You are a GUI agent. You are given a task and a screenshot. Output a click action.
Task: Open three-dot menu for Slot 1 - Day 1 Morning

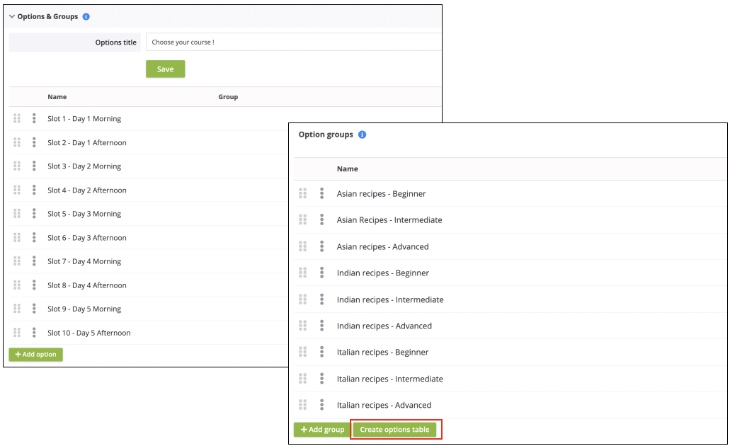tap(34, 118)
